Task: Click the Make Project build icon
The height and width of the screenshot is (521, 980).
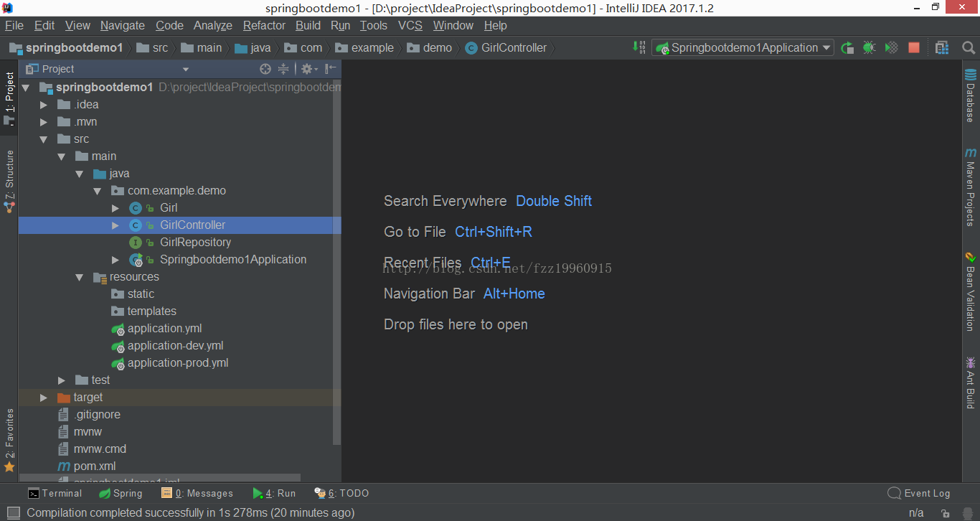Action: tap(639, 47)
